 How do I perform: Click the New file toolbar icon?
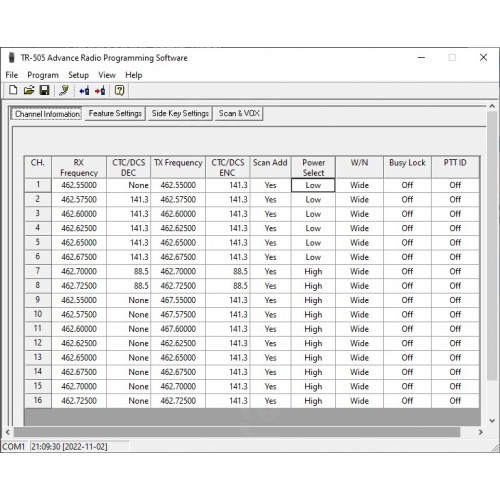[13, 90]
